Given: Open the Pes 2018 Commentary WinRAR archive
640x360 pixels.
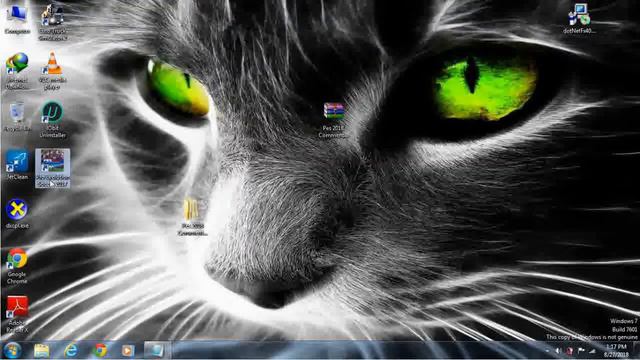Looking at the screenshot, I should tap(333, 120).
